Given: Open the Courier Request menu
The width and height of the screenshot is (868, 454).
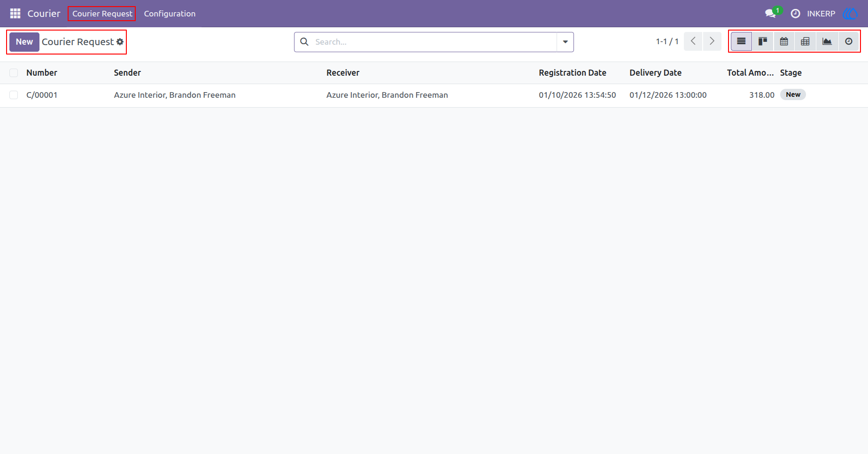Looking at the screenshot, I should (x=102, y=14).
